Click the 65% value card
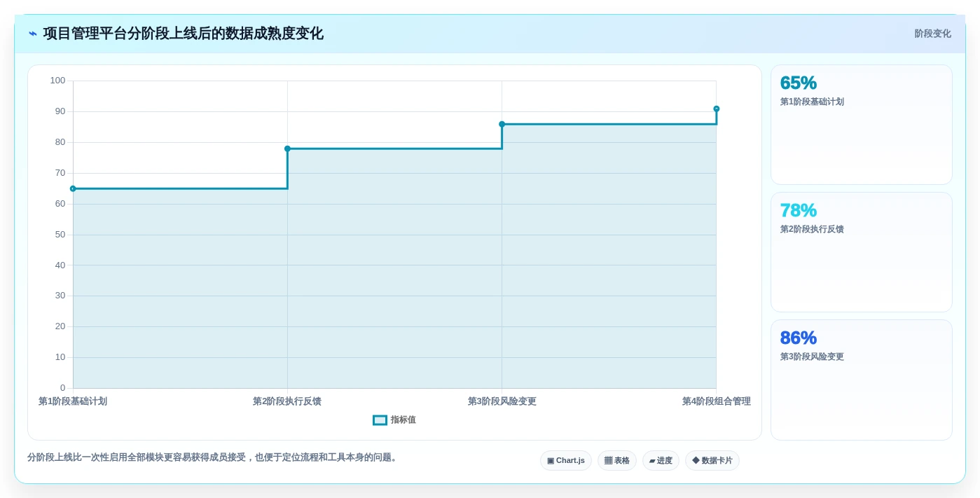This screenshot has width=980, height=498. pyautogui.click(x=862, y=125)
